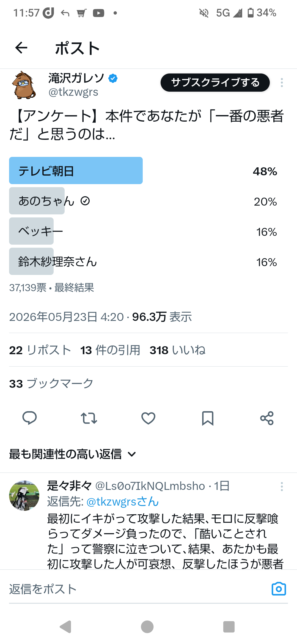Open camera icon in reply bar
The width and height of the screenshot is (297, 644).
tap(279, 589)
